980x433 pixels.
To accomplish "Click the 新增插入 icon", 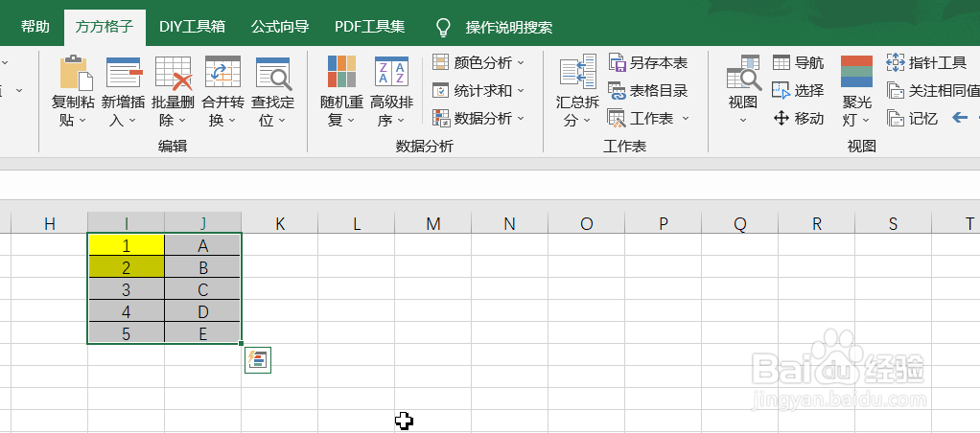I will 123,73.
